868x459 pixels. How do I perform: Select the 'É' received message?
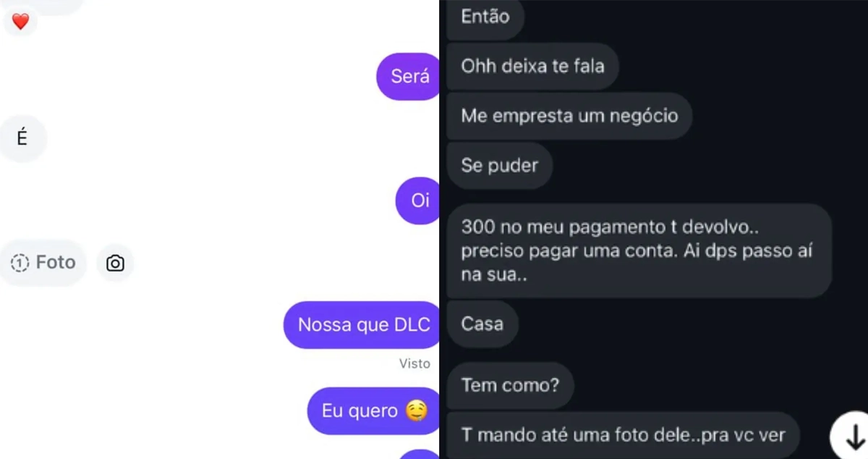click(22, 138)
